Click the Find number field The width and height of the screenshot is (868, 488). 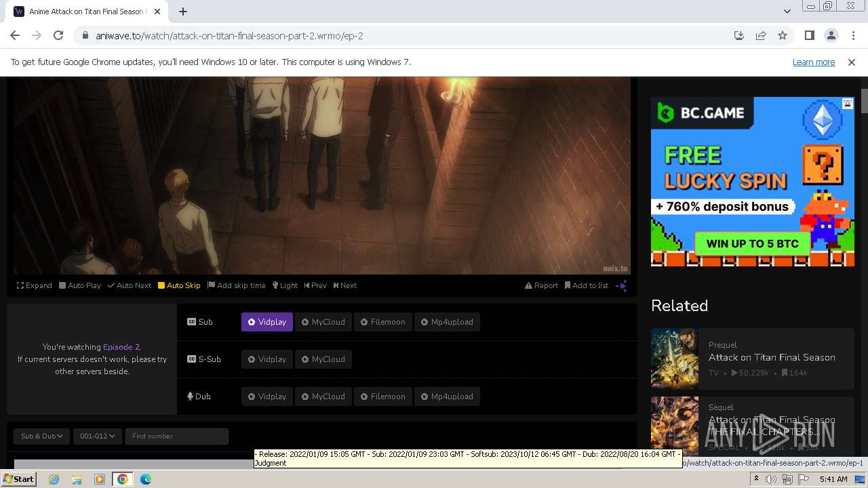click(x=176, y=436)
